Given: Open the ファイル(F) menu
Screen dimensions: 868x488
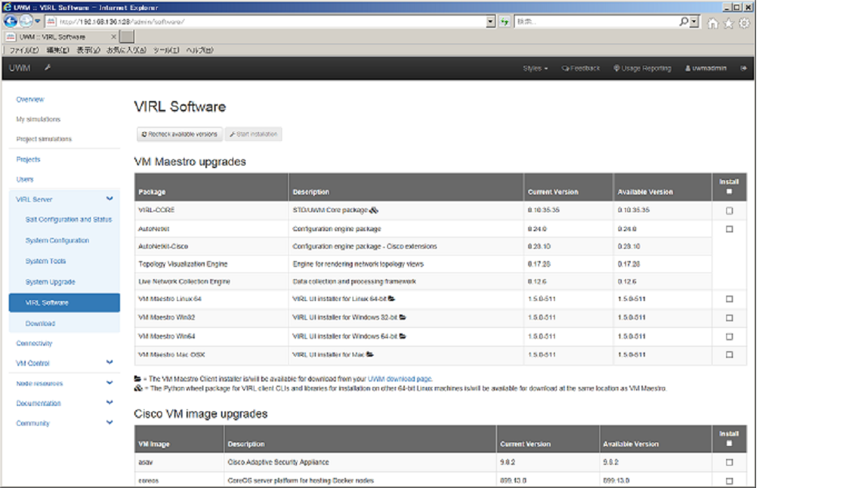Looking at the screenshot, I should click(24, 50).
